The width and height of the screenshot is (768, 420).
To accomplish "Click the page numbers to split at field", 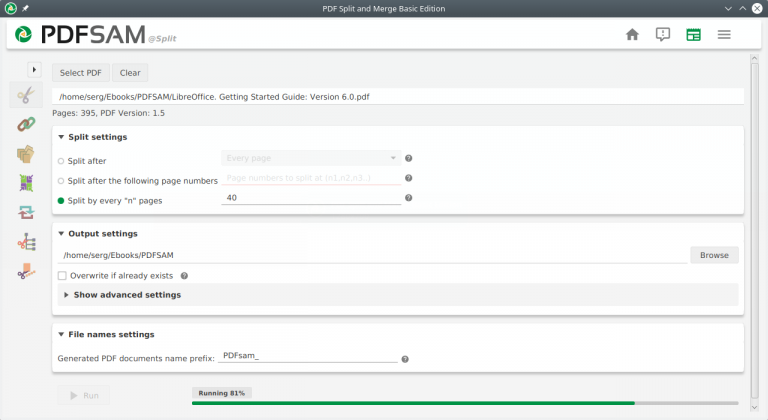I will coord(311,178).
